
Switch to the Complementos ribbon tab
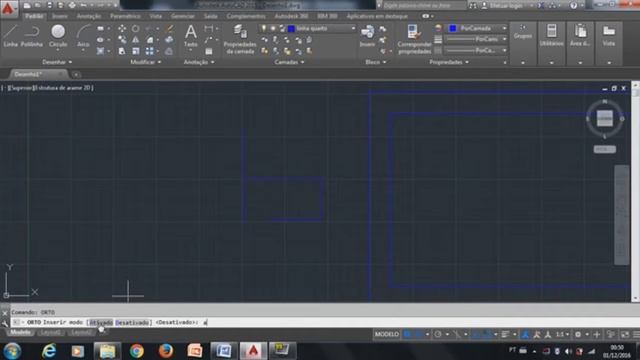coord(246,16)
